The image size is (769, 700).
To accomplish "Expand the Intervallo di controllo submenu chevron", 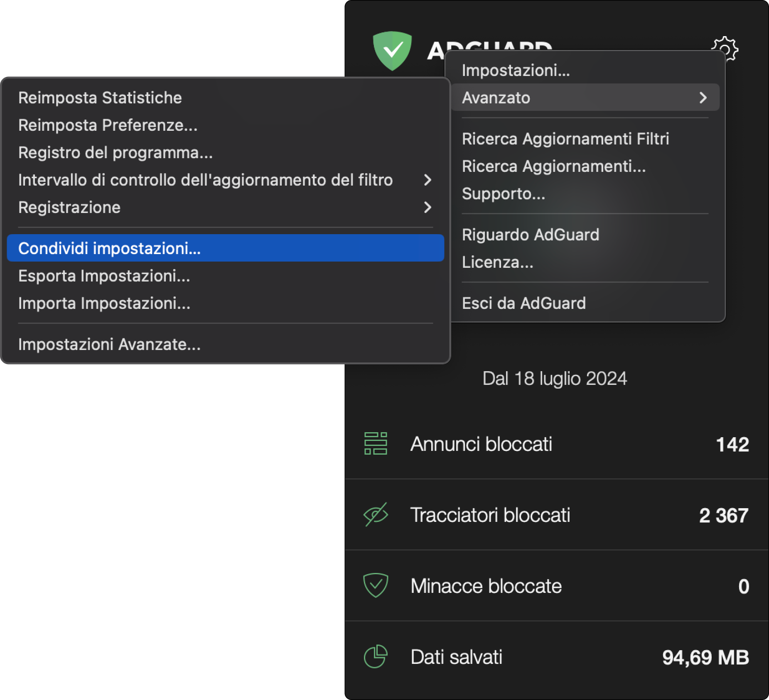I will pos(427,180).
